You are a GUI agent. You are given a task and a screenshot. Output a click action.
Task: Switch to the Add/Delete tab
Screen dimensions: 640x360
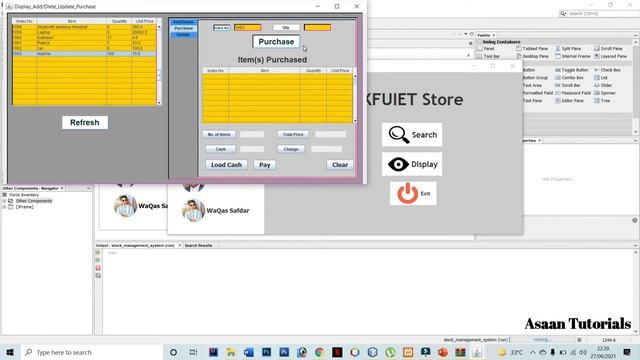point(184,22)
